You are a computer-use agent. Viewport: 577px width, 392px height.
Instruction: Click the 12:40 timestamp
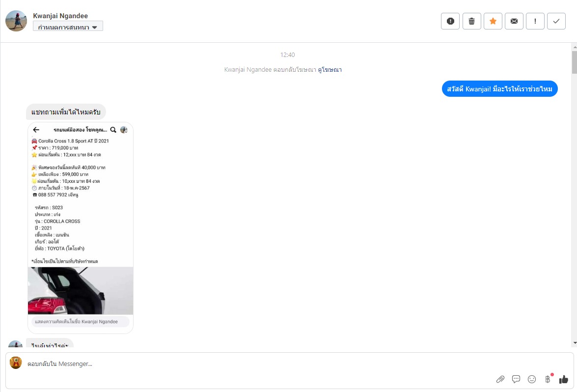tap(287, 55)
